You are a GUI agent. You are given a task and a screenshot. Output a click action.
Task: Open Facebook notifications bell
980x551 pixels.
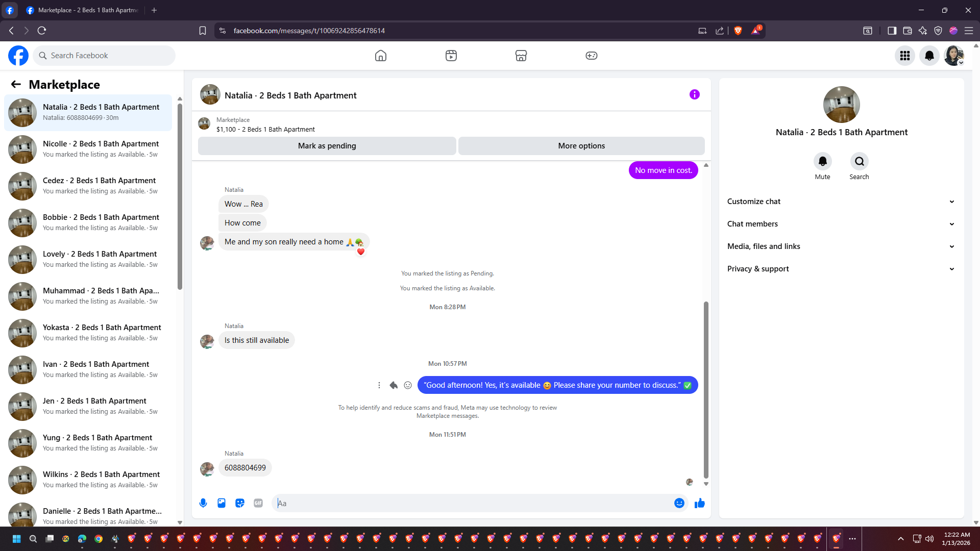point(929,56)
